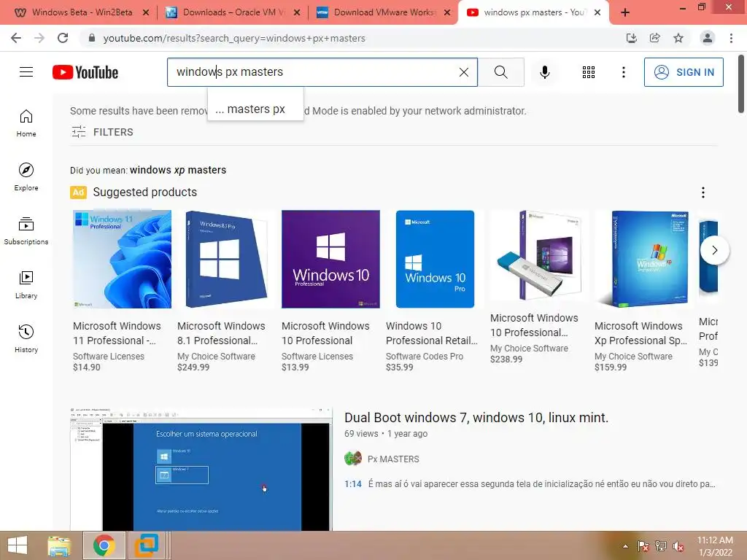The height and width of the screenshot is (560, 747).
Task: Open the Windows 10 USB stick product image
Action: tap(539, 256)
